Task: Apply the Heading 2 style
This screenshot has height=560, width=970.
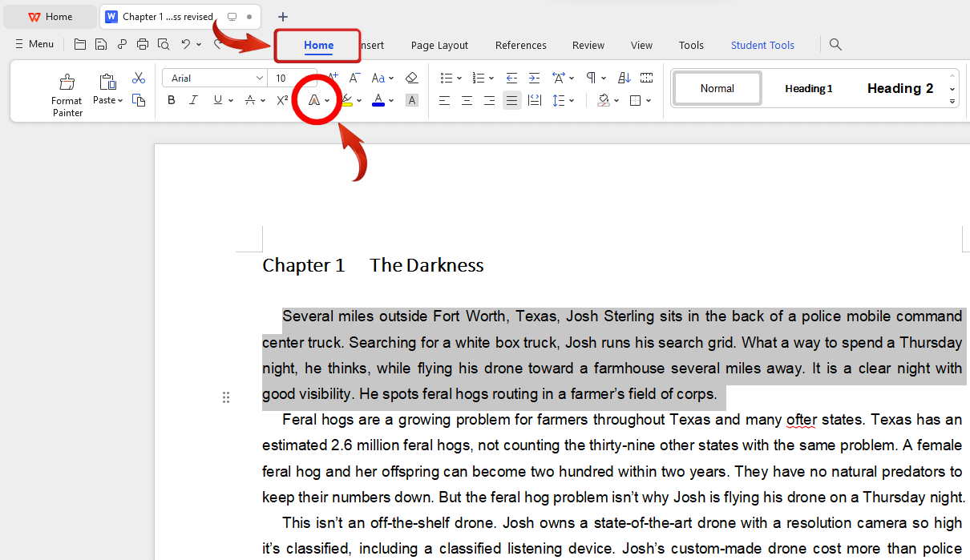Action: tap(899, 88)
